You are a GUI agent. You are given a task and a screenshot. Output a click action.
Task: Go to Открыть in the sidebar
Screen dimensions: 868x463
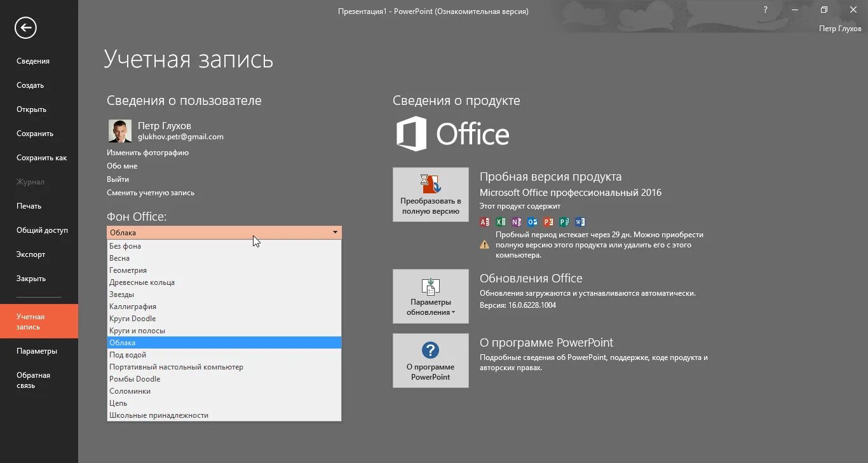point(39,109)
